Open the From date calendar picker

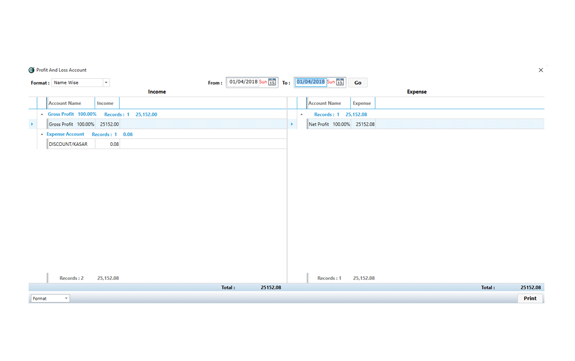(272, 82)
